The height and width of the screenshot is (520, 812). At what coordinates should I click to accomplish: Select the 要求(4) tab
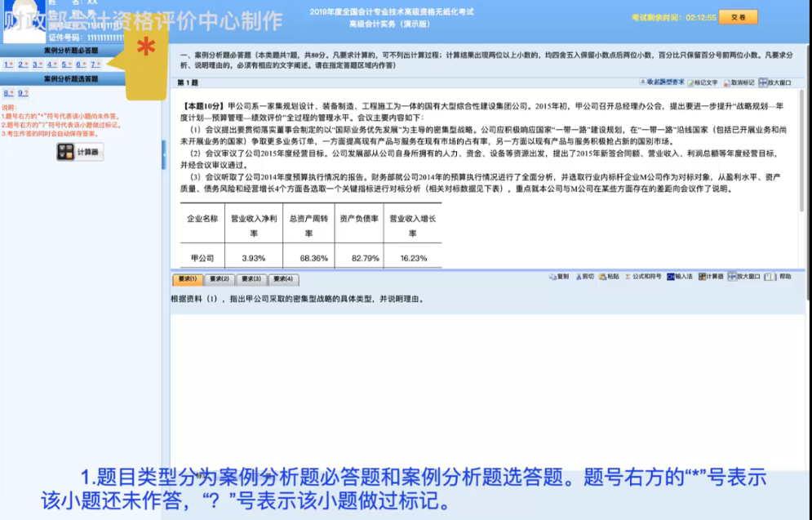(x=282, y=279)
